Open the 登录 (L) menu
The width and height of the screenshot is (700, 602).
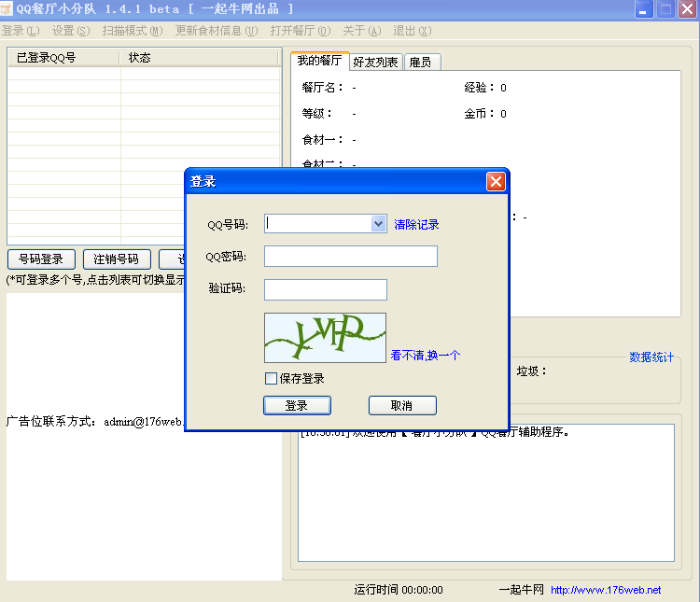(21, 31)
